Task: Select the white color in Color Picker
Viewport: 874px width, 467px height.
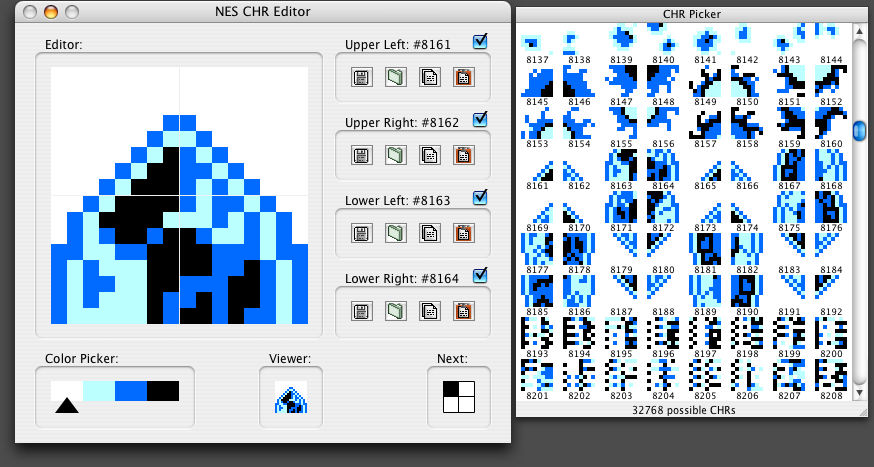Action: [x=67, y=391]
